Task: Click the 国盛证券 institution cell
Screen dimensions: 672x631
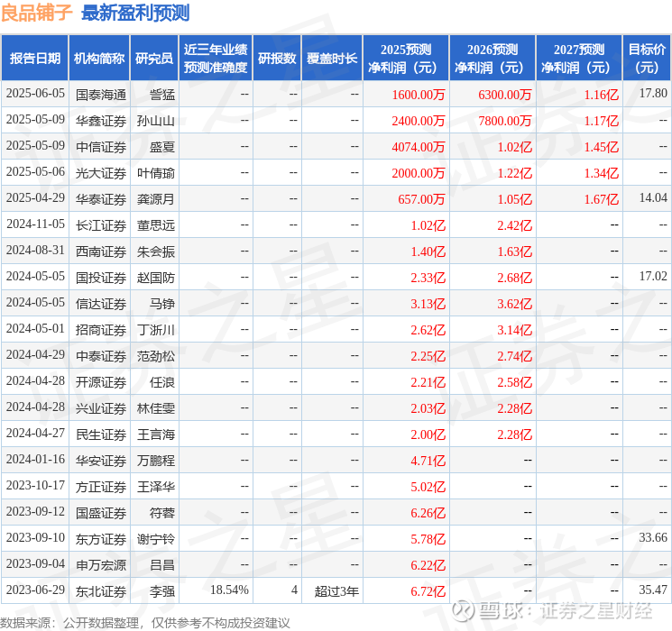Action: 101,513
